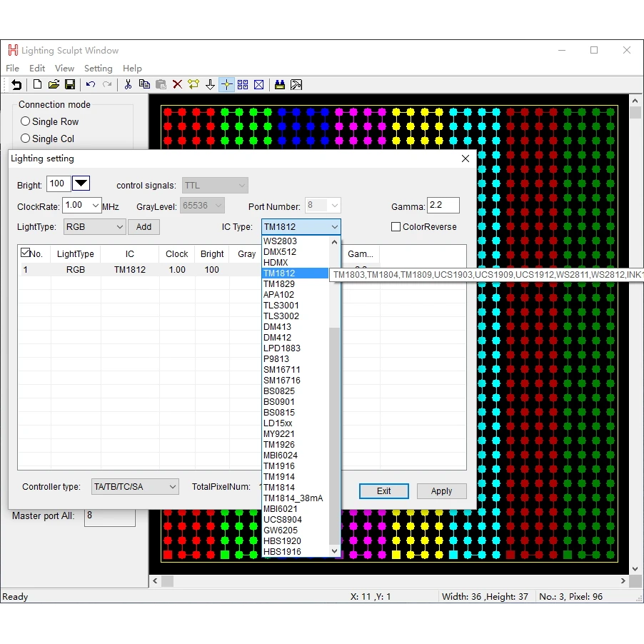Open the ClockRate dropdown
This screenshot has width=644, height=644.
pos(95,206)
